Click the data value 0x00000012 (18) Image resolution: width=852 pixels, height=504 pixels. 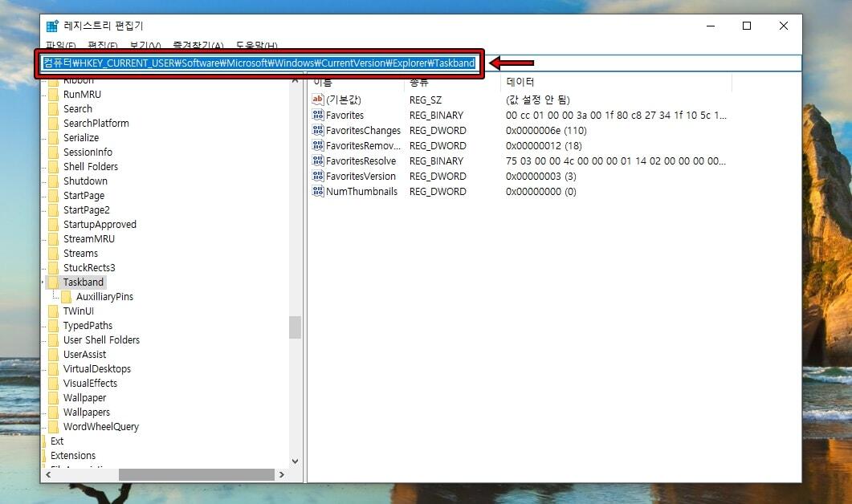coord(544,145)
